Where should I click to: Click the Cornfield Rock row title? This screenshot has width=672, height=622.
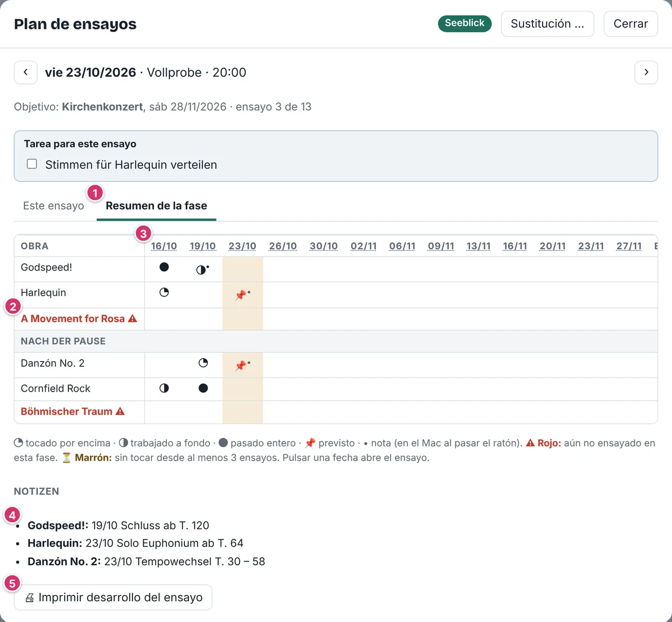[55, 388]
